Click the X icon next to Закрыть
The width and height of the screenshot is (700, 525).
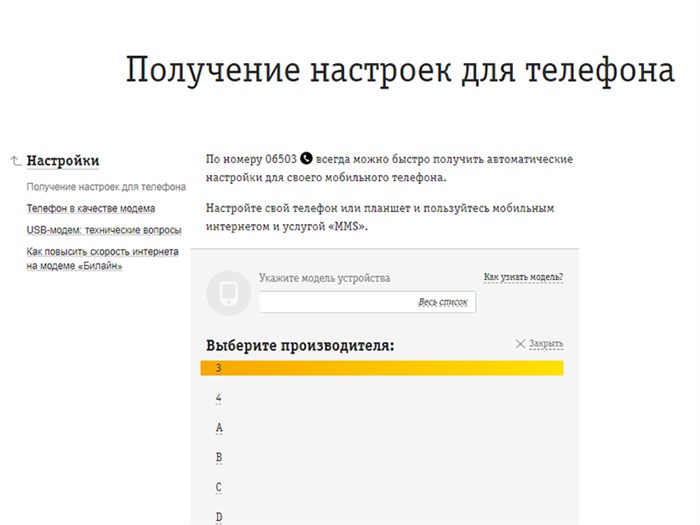click(520, 344)
